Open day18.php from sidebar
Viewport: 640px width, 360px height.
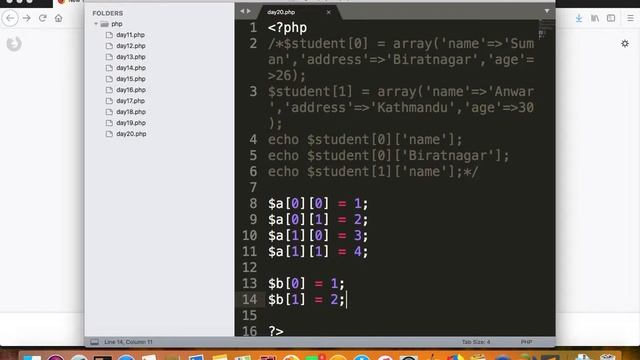coord(131,112)
